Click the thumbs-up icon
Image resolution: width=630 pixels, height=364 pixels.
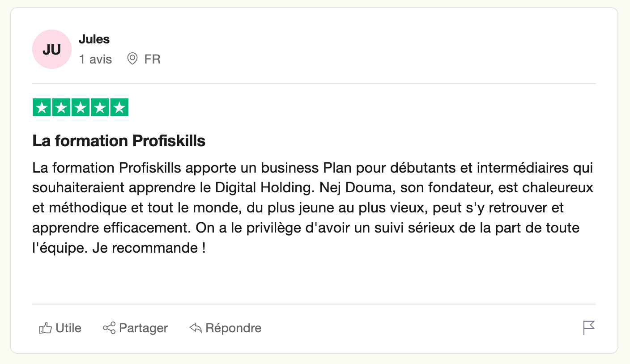click(x=46, y=328)
